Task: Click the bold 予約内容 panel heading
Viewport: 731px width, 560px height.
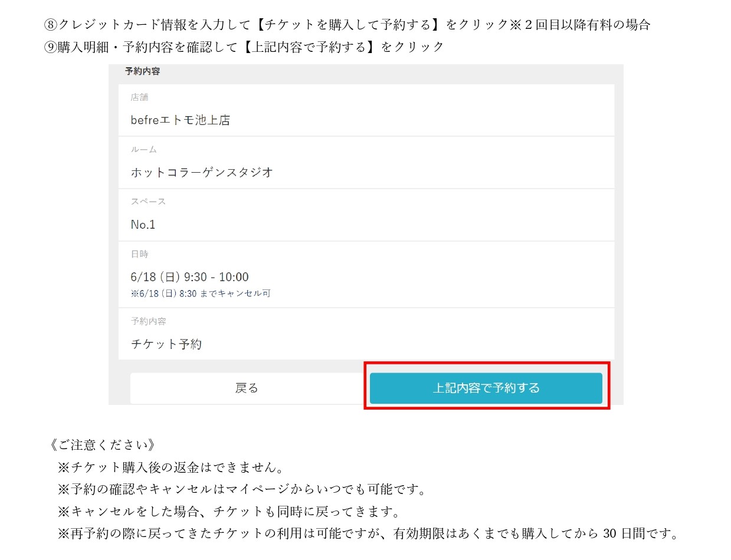Action: click(142, 71)
